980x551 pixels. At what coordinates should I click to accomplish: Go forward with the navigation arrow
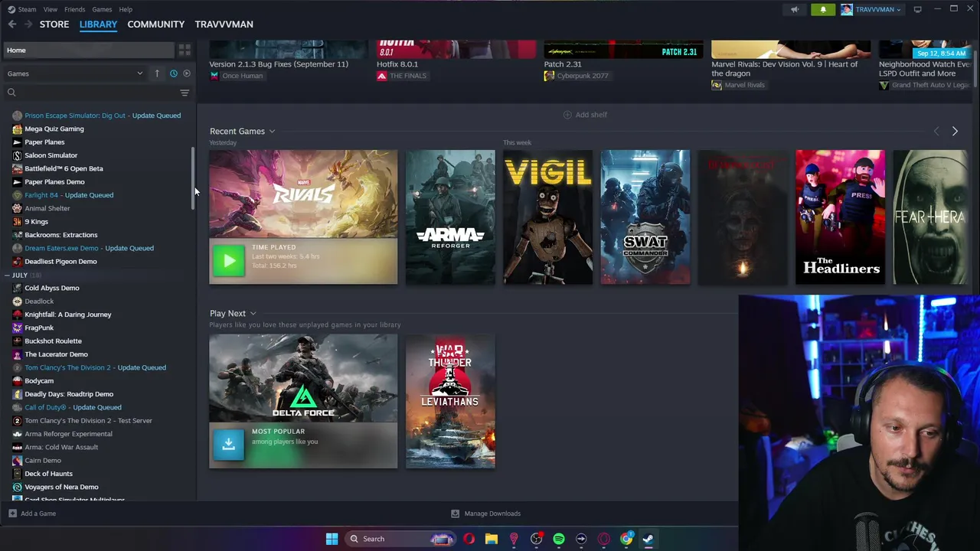click(28, 24)
